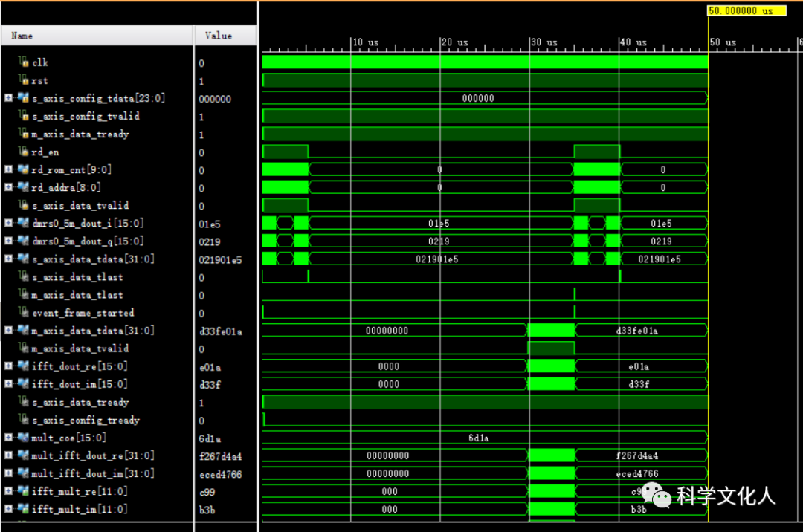Expand the m_axis_data_tdata[31:0] bus
The height and width of the screenshot is (532, 803).
(x=8, y=331)
